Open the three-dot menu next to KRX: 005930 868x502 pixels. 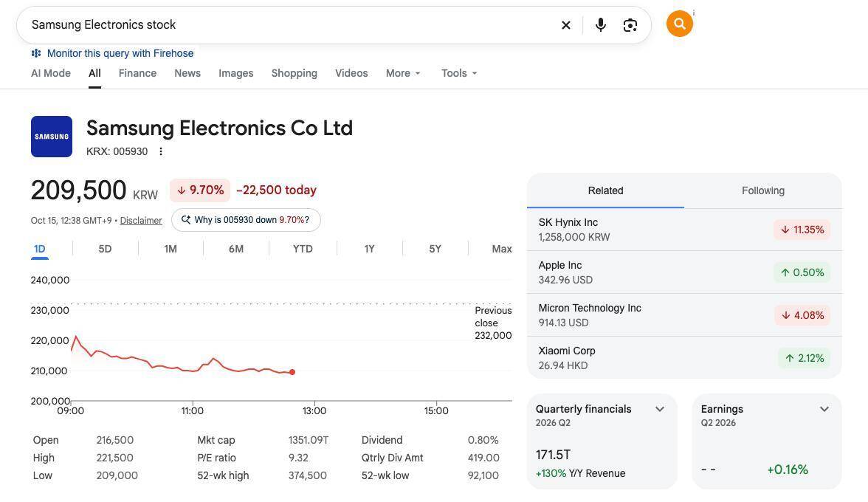[x=161, y=151]
